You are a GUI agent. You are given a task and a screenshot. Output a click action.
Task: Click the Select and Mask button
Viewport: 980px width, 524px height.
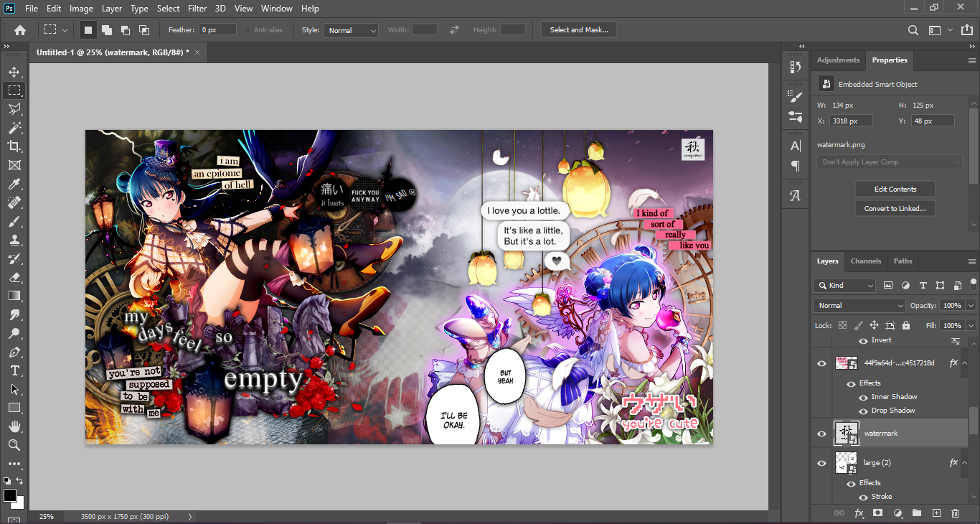click(x=579, y=30)
